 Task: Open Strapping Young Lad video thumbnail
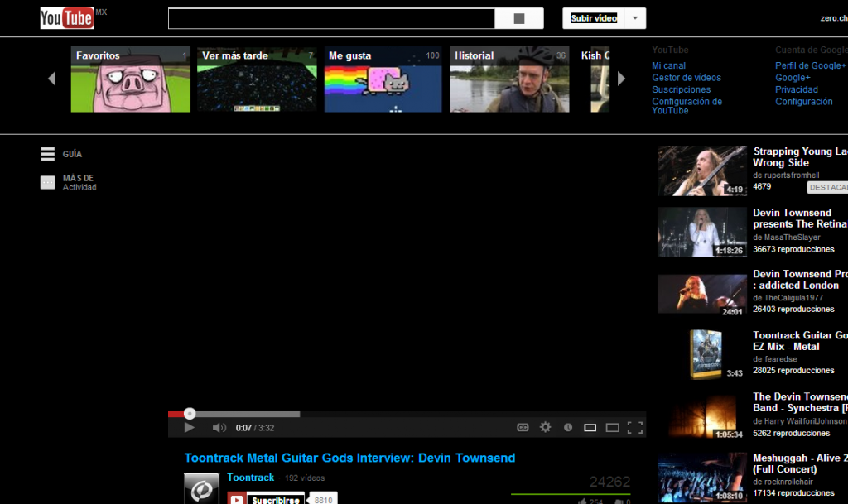(x=702, y=170)
